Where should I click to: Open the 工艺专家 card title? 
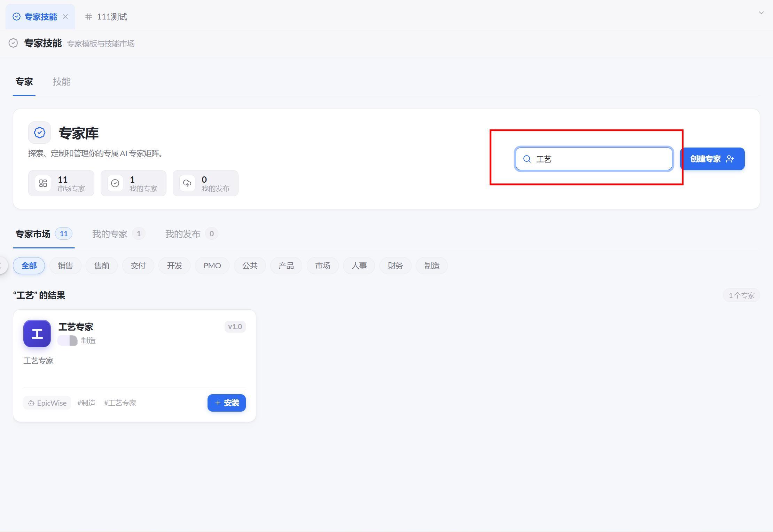pyautogui.click(x=76, y=327)
